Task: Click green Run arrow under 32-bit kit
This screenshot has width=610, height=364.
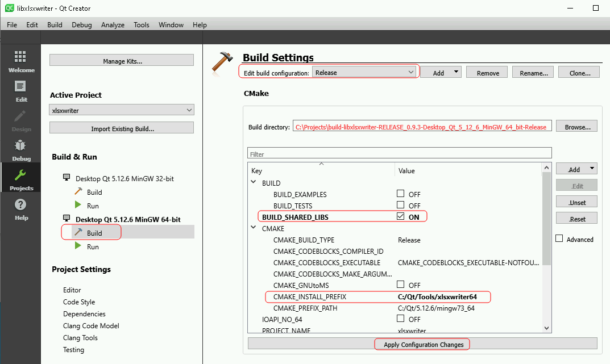Action: pos(78,205)
